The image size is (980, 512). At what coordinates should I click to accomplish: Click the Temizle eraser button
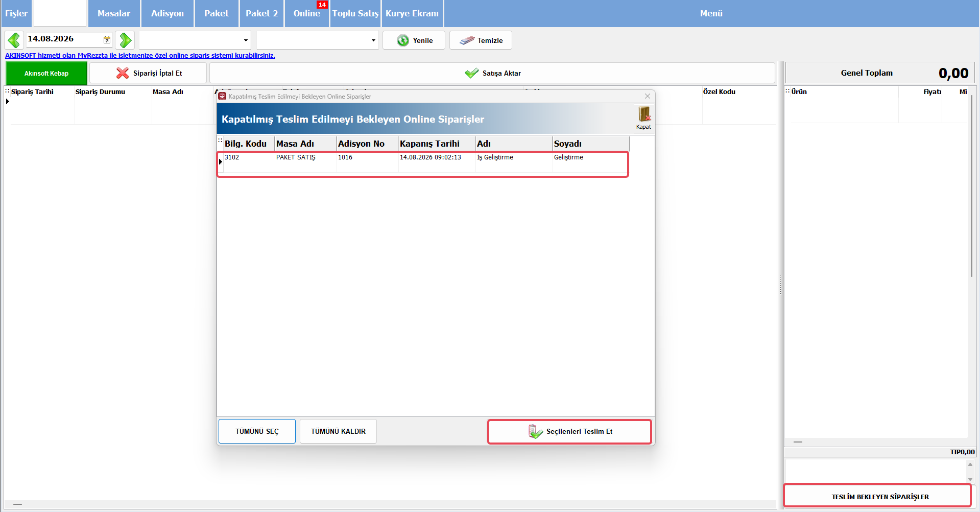pos(481,40)
